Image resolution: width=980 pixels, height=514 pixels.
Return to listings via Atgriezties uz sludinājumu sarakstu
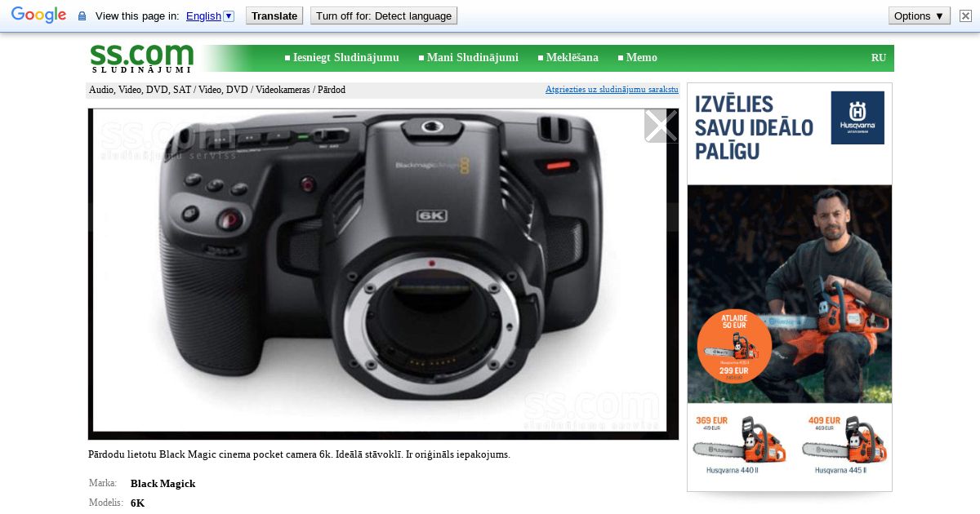(612, 89)
